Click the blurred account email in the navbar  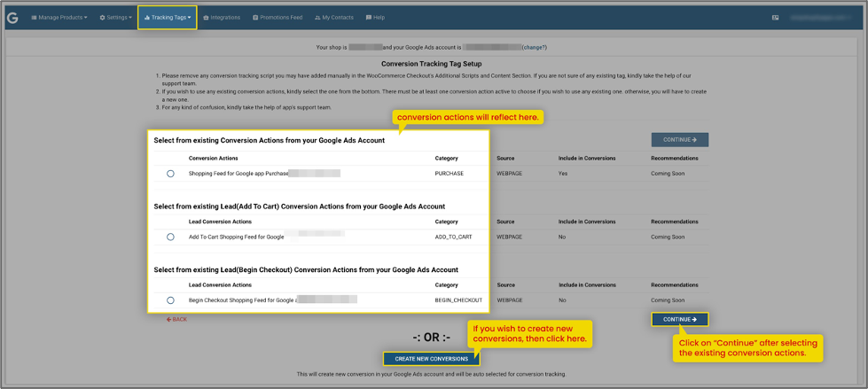821,18
